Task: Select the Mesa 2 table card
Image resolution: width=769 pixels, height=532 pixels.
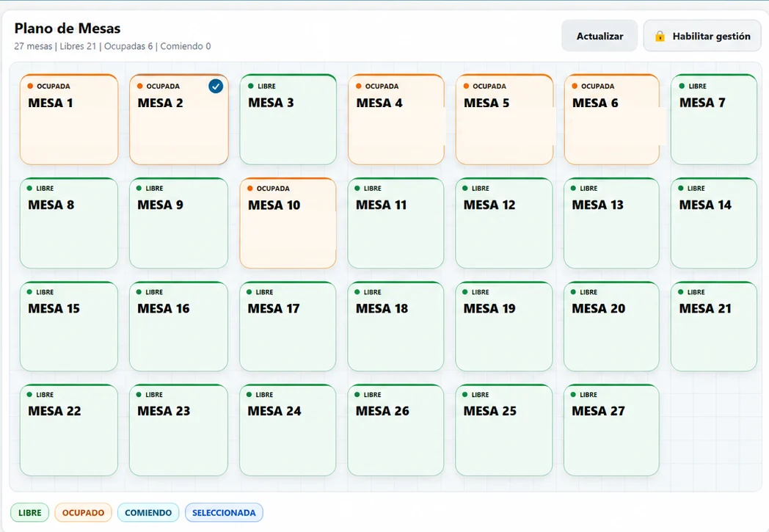Action: click(x=179, y=119)
